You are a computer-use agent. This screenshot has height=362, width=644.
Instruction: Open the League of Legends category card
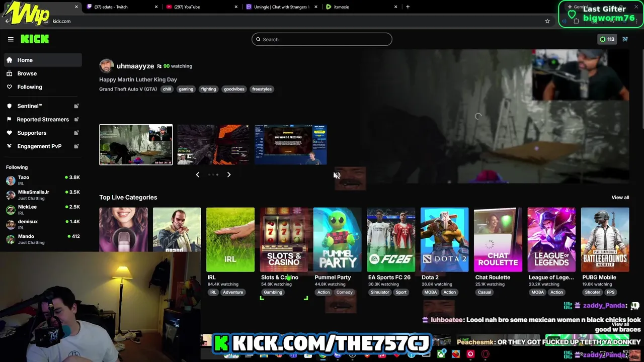[551, 240]
